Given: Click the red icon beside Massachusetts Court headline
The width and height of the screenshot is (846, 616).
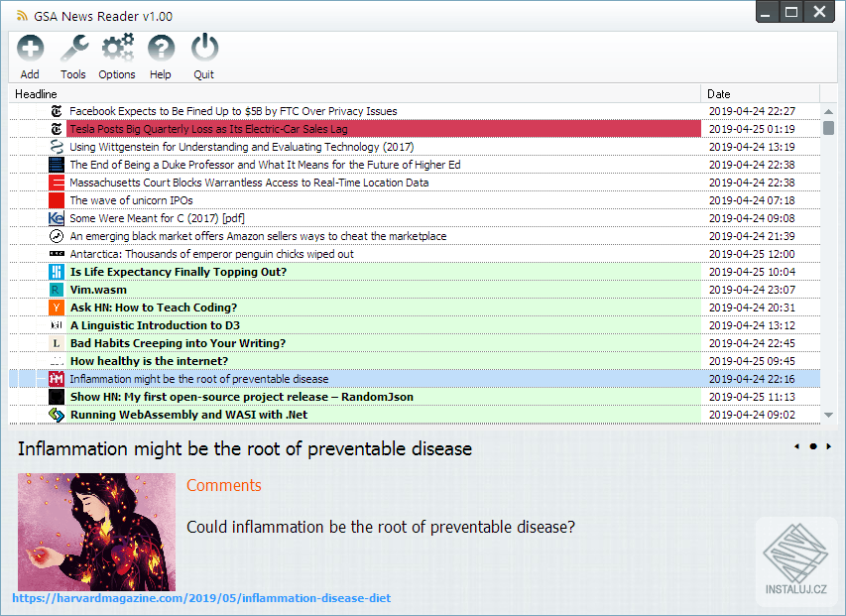Looking at the screenshot, I should pos(57,183).
